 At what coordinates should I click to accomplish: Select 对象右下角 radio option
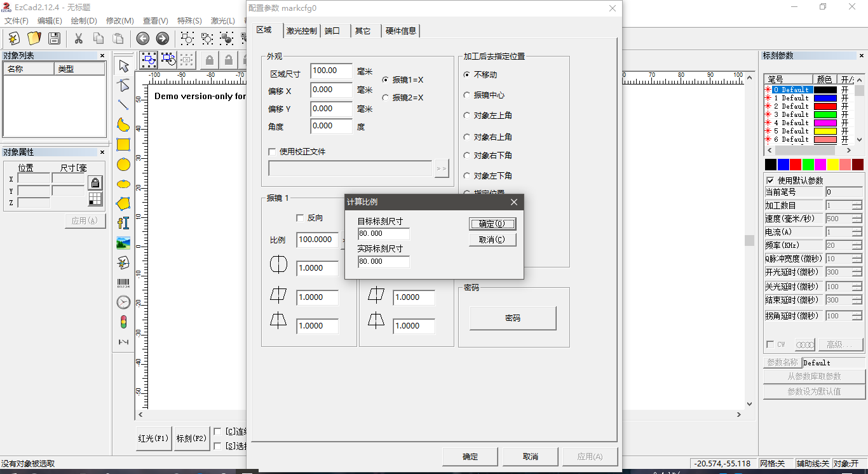(467, 156)
